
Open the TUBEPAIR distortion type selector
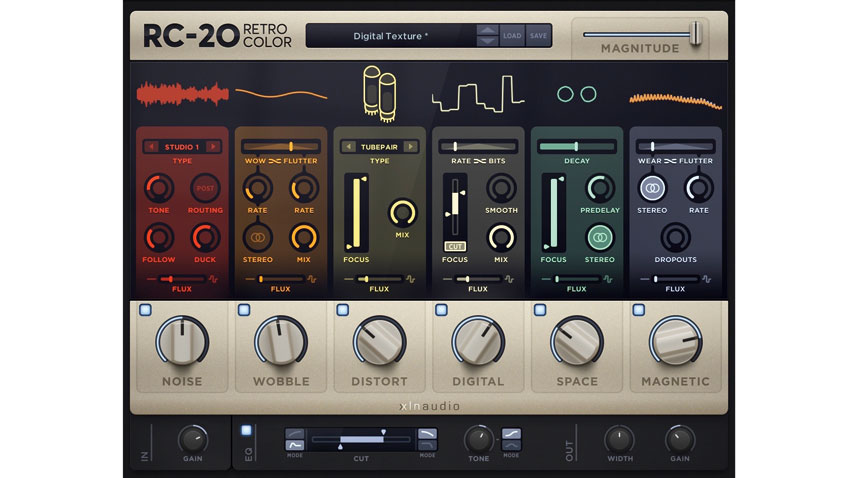379,147
